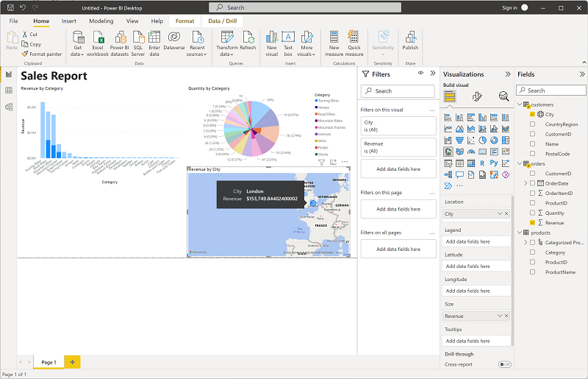This screenshot has width=588, height=379.
Task: Remove City from the Location well
Action: click(506, 213)
